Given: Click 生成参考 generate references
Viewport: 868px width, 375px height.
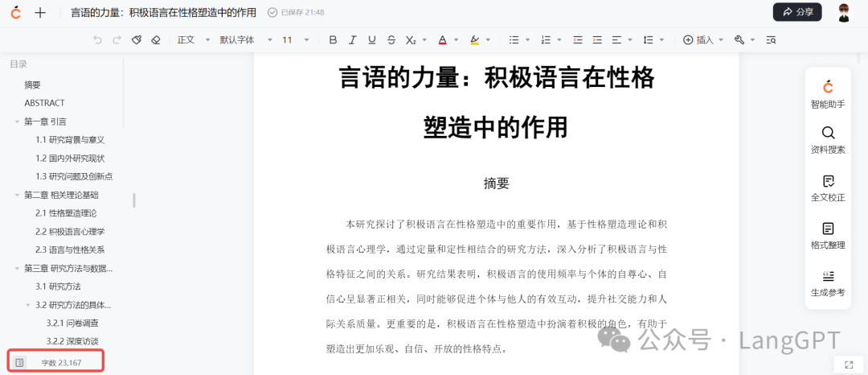Looking at the screenshot, I should click(828, 283).
